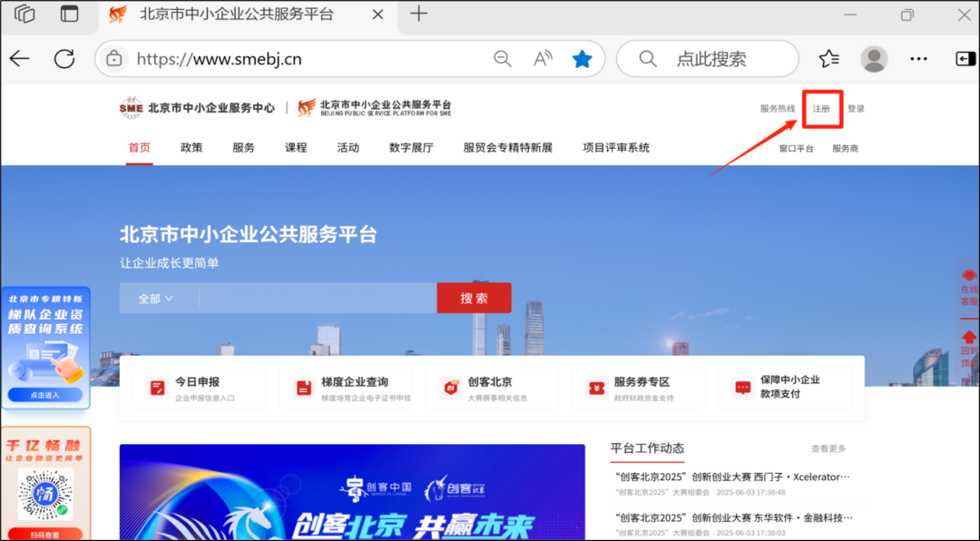Reload the page with refresh icon
The image size is (980, 541).
pyautogui.click(x=64, y=59)
